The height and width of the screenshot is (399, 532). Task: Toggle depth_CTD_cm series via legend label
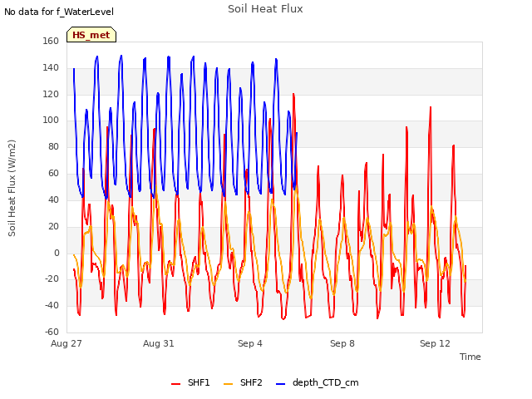(325, 382)
